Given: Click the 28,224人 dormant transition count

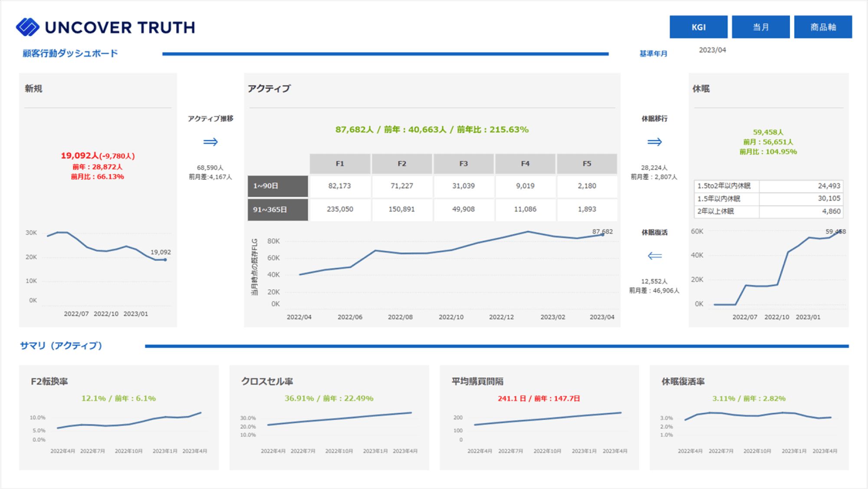Looking at the screenshot, I should click(654, 168).
